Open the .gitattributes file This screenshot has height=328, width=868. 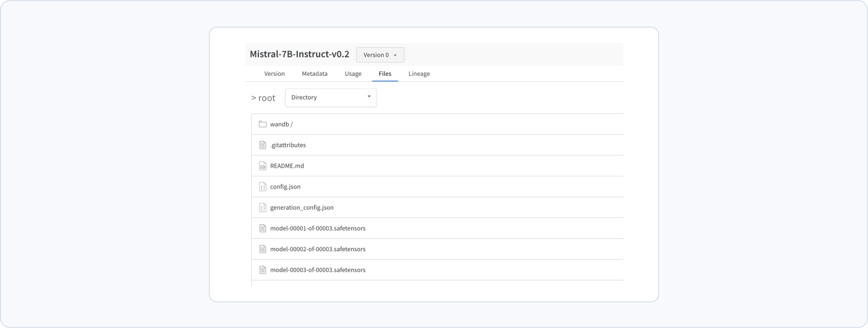pos(288,145)
